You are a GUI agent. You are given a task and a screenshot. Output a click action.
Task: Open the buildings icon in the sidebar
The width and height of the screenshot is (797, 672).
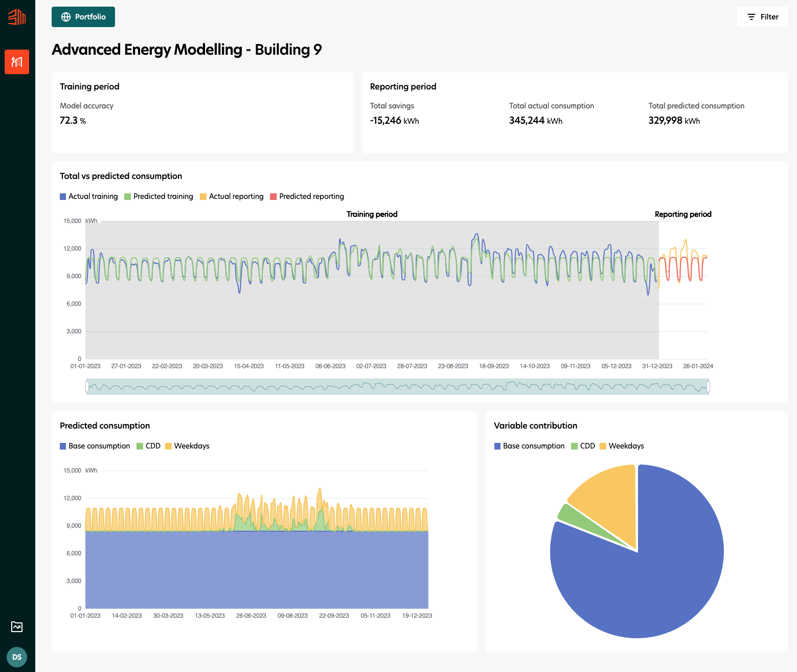pos(17,62)
